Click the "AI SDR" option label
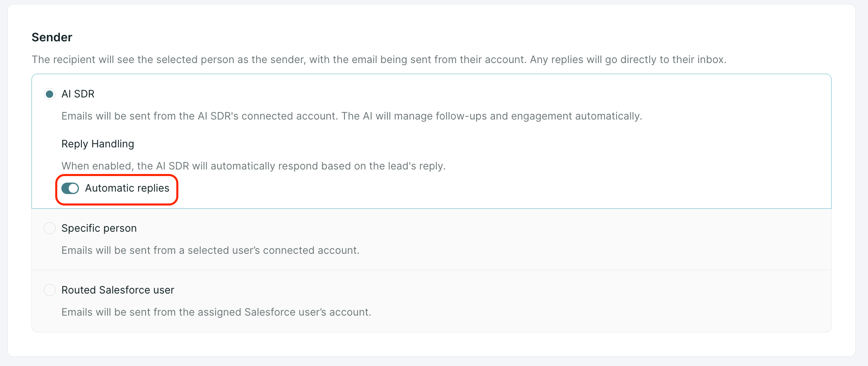The height and width of the screenshot is (366, 868). (x=78, y=94)
